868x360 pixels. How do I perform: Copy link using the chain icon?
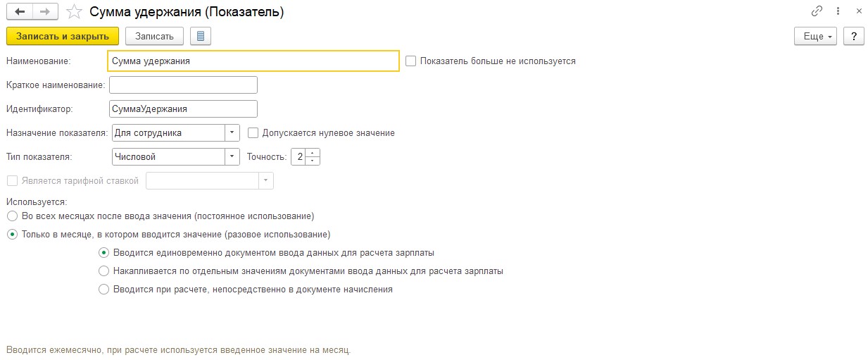[817, 11]
